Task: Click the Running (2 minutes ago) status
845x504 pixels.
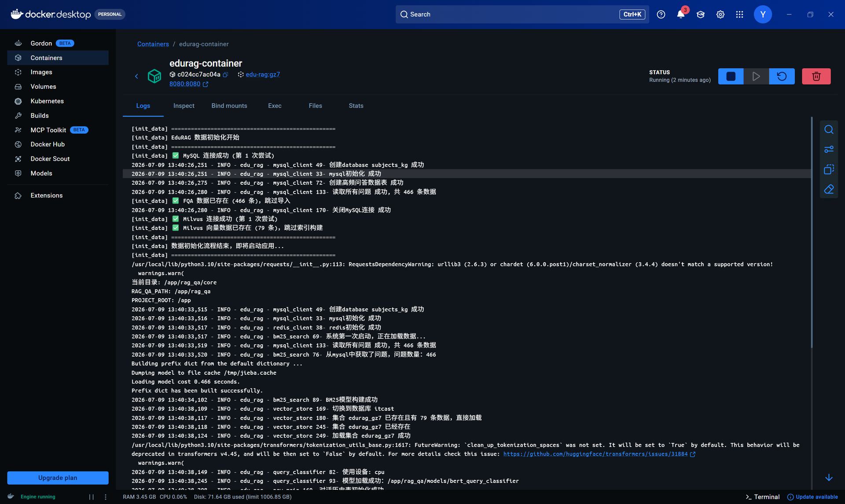Action: tap(680, 80)
